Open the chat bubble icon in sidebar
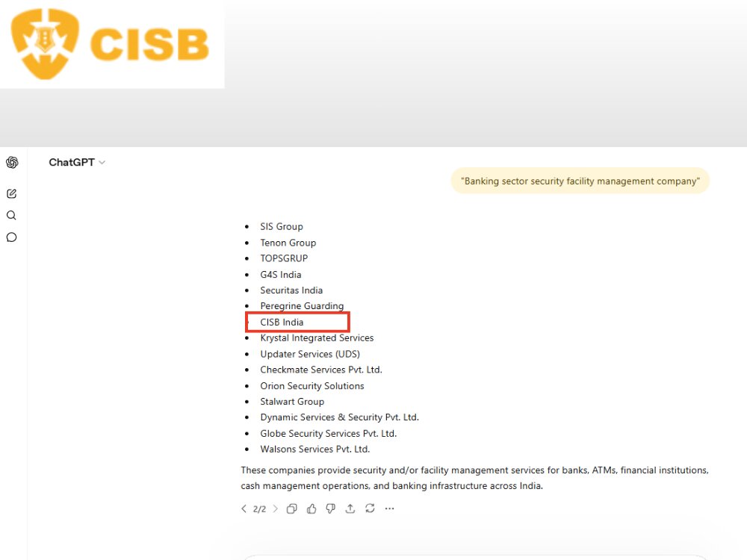The width and height of the screenshot is (747, 560). click(11, 237)
